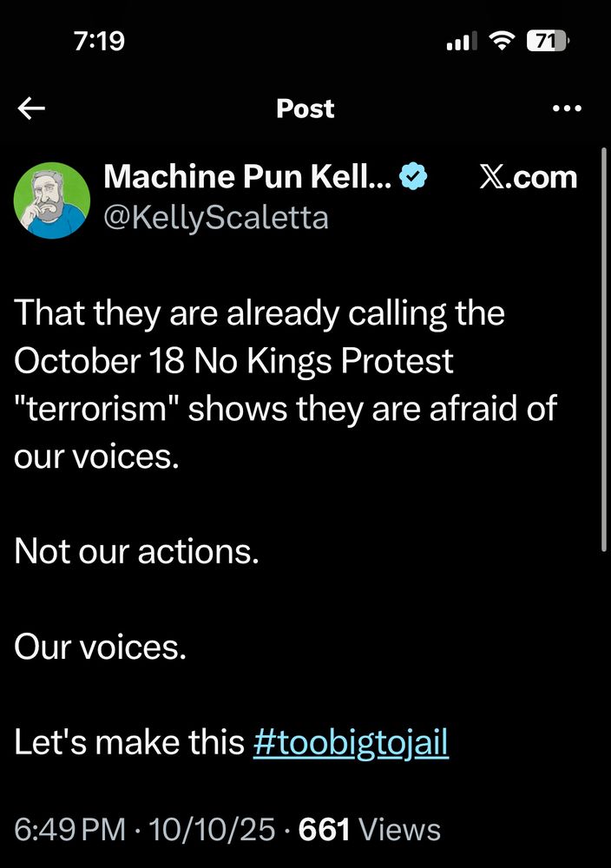The height and width of the screenshot is (868, 611).
Task: Open Kelly Scaletta's profile avatar
Action: (52, 201)
